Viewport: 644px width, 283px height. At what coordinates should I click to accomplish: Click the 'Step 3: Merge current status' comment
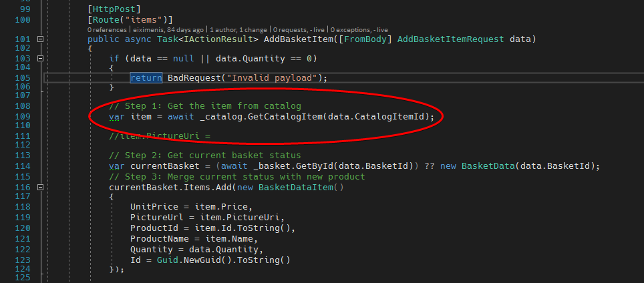237,177
